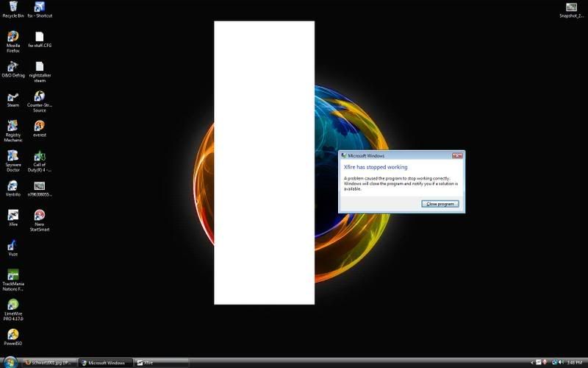The image size is (588, 368).
Task: Select the n796308055 image thumbnail icon
Action: coord(40,189)
